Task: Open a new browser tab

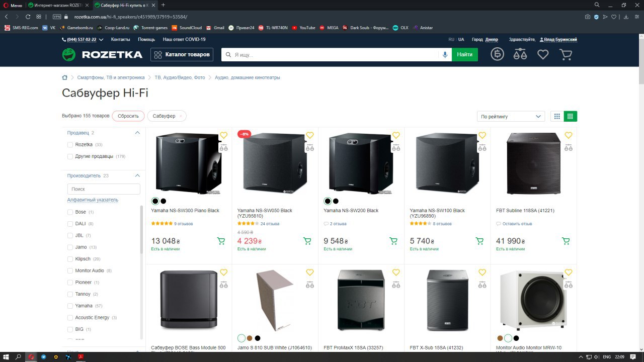Action: 163,5
